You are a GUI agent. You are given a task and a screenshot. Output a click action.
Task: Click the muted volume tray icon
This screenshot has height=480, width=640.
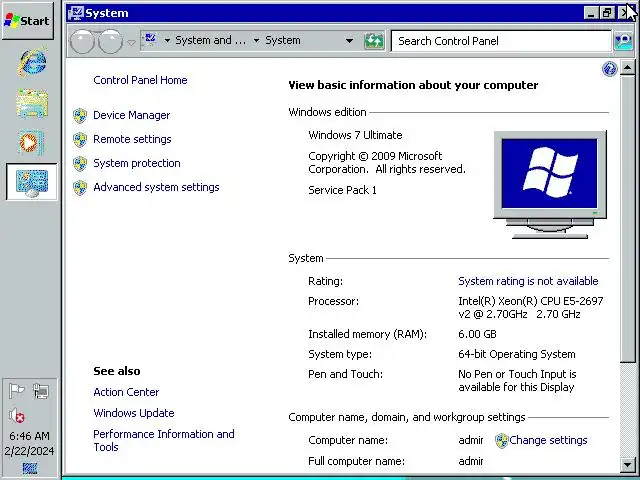17,416
